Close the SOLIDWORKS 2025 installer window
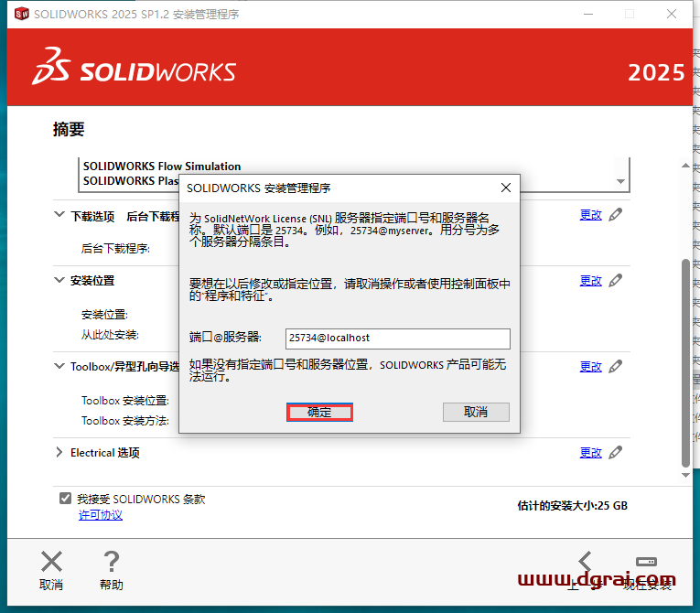This screenshot has height=613, width=700. [672, 15]
